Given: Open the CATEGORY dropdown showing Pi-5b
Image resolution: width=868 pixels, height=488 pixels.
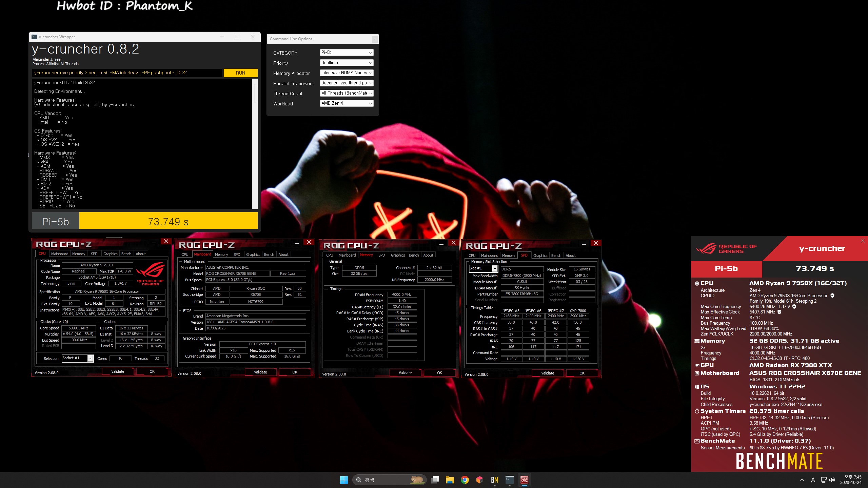Looking at the screenshot, I should point(347,53).
